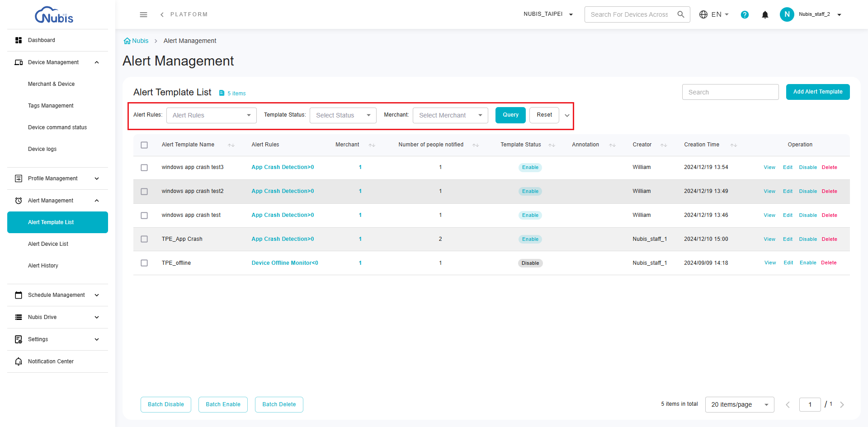Click Search For Devices Across field

[629, 14]
